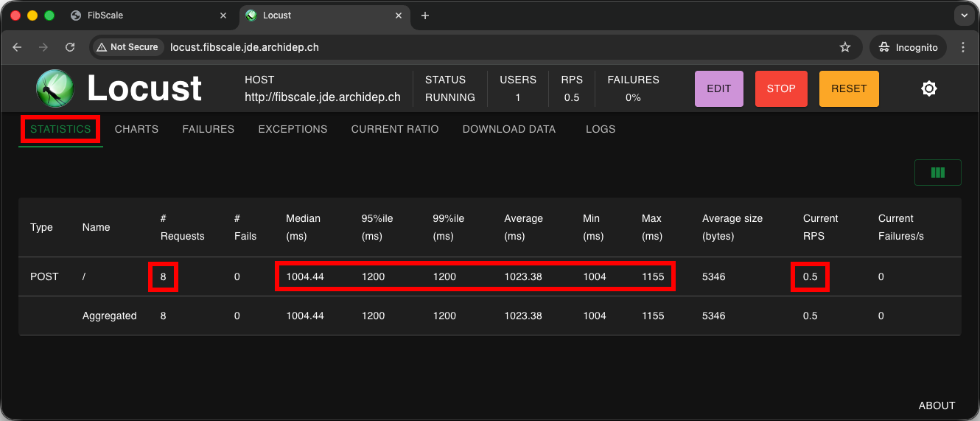Open the Download Data tab
Viewport: 980px width, 421px height.
point(509,129)
